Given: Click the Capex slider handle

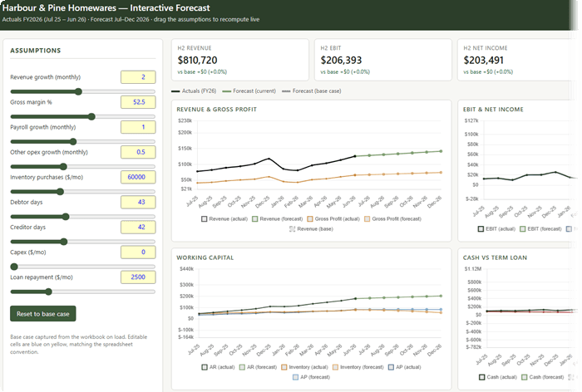Looking at the screenshot, I should (x=14, y=267).
